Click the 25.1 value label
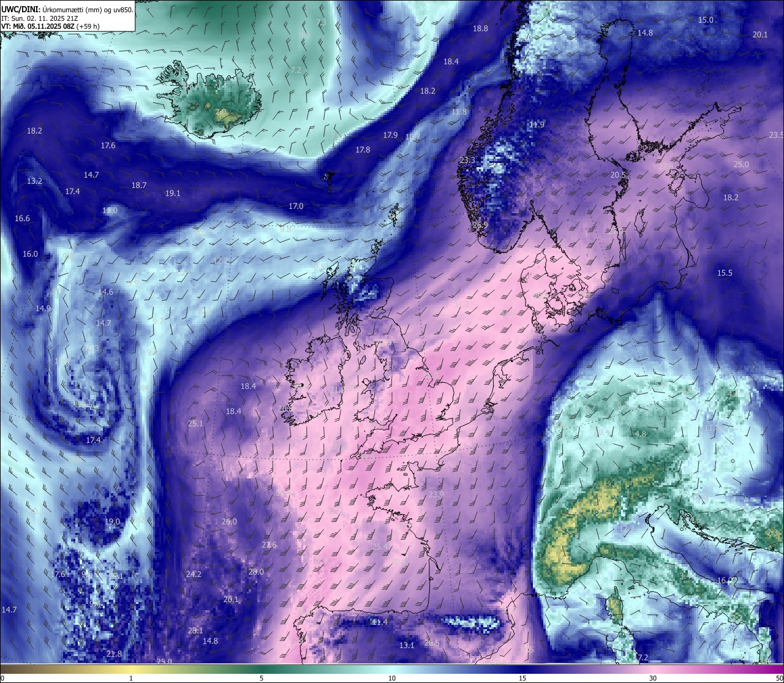Screen dimensions: 784x683 [195, 423]
